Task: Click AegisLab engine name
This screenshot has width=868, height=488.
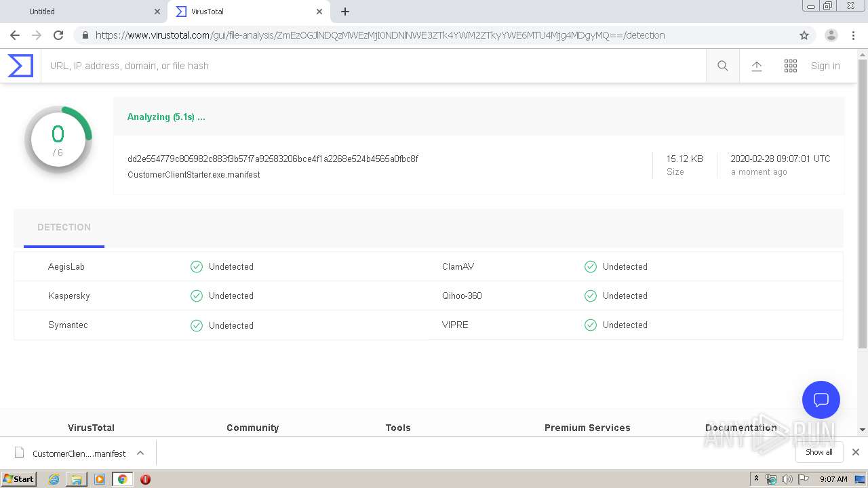Action: [66, 266]
